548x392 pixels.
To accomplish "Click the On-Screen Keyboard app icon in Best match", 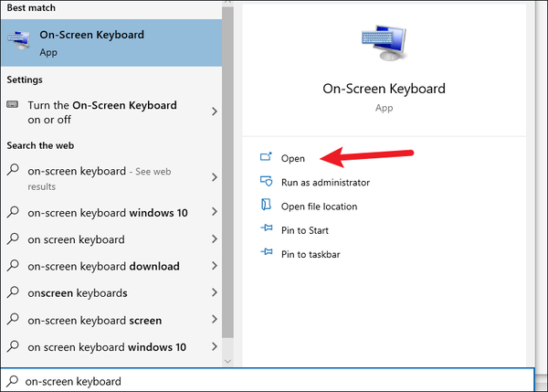I will click(x=18, y=41).
